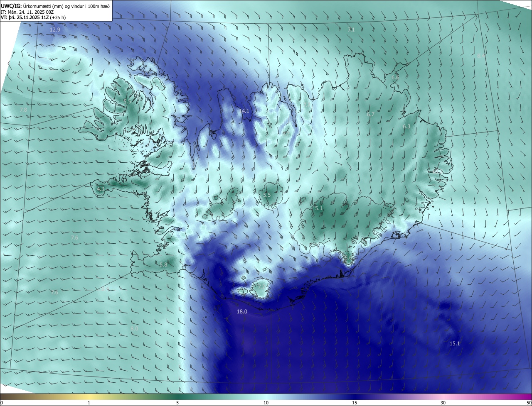The image size is (532, 406).
Task: Click the 12.9 precipitation value label
Action: coord(55,30)
